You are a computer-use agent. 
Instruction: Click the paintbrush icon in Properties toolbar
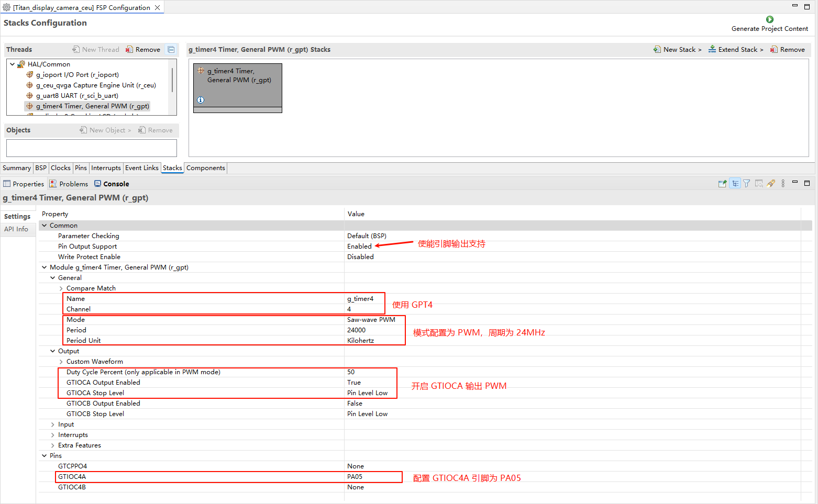pos(771,184)
